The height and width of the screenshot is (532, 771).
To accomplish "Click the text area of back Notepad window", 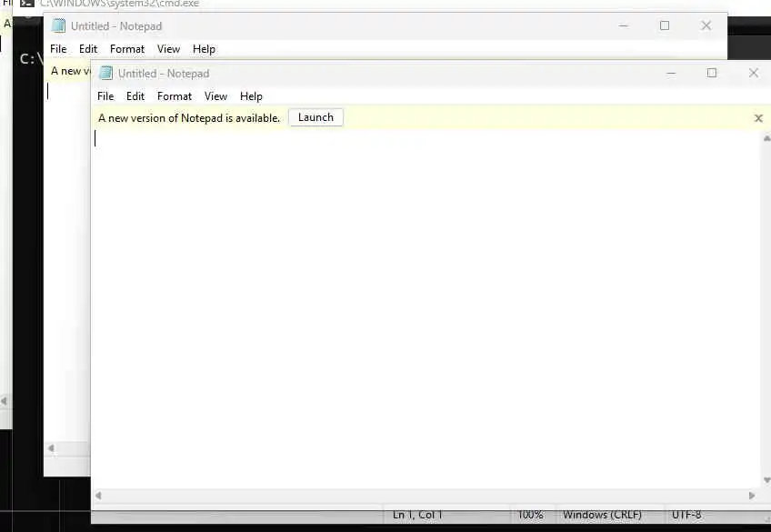I will [67, 261].
